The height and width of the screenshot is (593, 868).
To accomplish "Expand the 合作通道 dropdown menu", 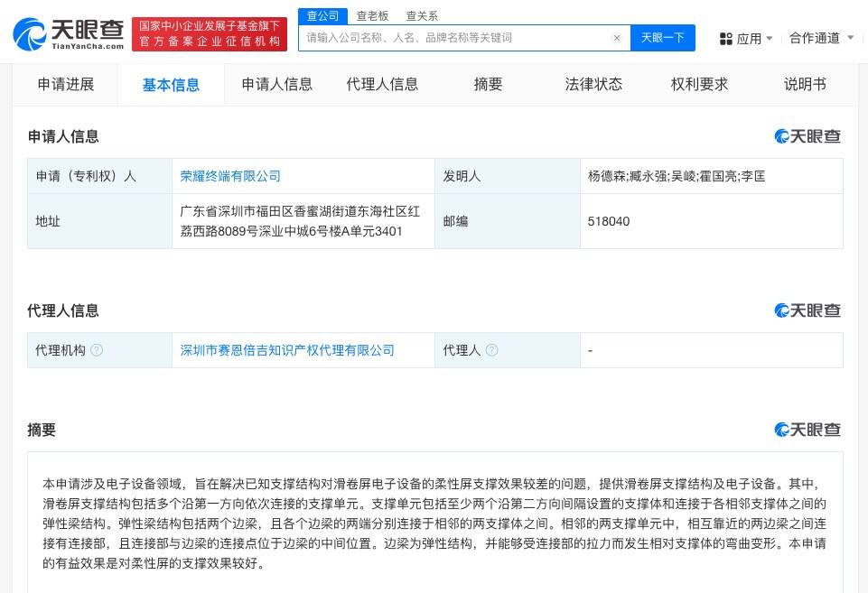I will click(x=821, y=38).
